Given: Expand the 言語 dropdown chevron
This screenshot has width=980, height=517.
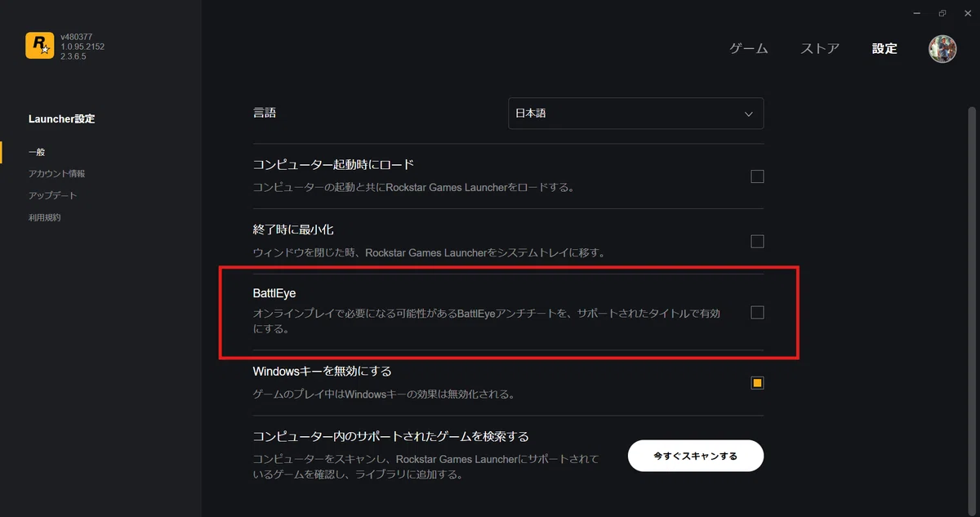Looking at the screenshot, I should [x=749, y=114].
